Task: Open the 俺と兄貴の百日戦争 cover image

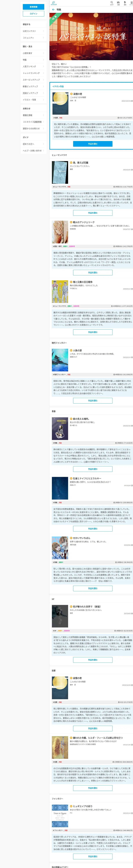Action: coord(60,292)
